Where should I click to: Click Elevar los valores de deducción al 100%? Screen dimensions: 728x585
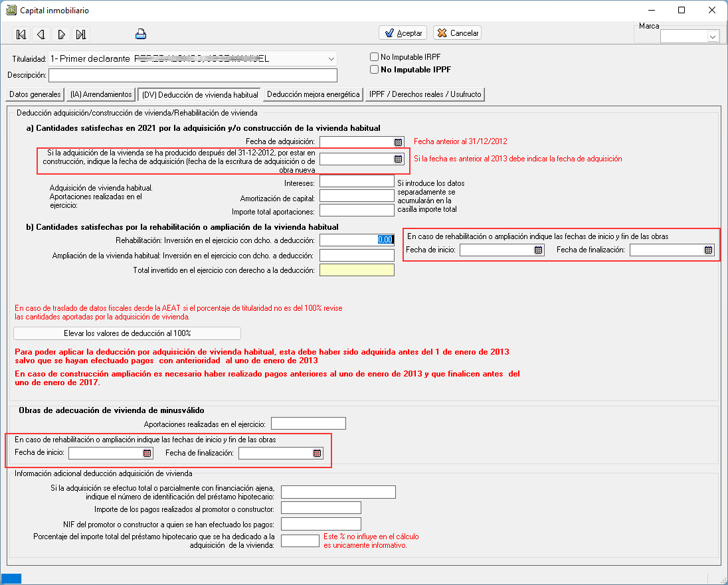coord(128,333)
